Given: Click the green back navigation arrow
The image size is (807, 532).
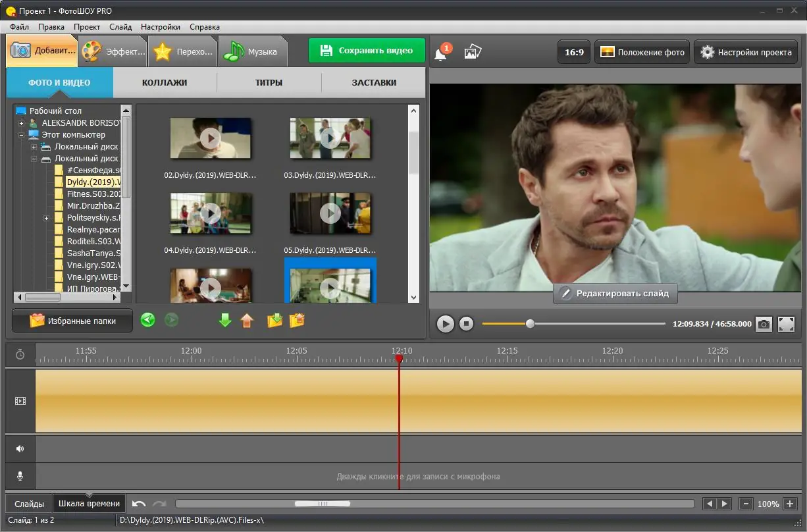Looking at the screenshot, I should 148,321.
